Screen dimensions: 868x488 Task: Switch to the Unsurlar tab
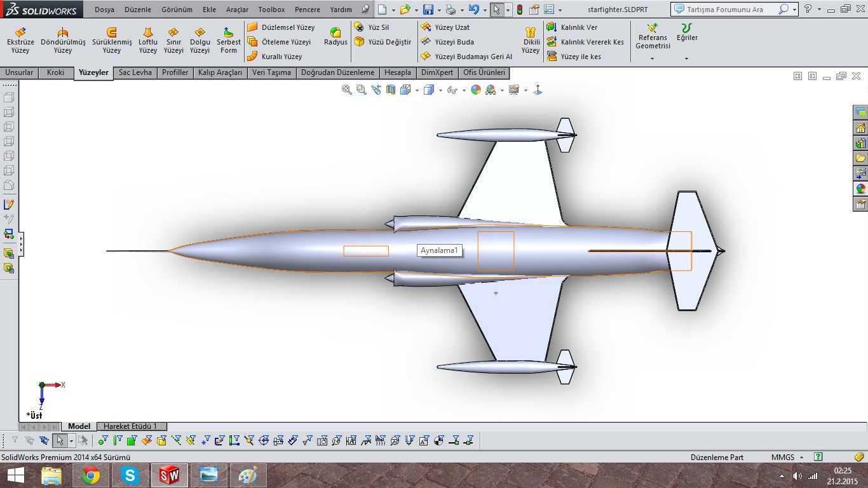click(x=19, y=72)
